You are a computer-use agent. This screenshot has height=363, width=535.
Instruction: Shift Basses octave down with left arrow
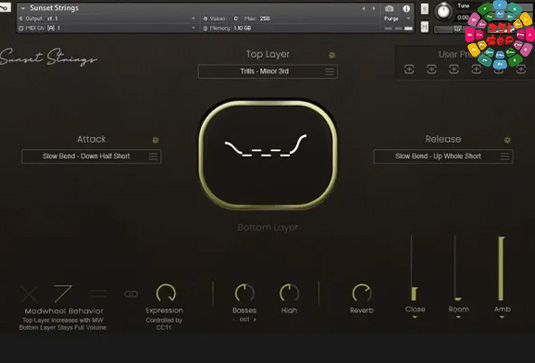tap(233, 320)
